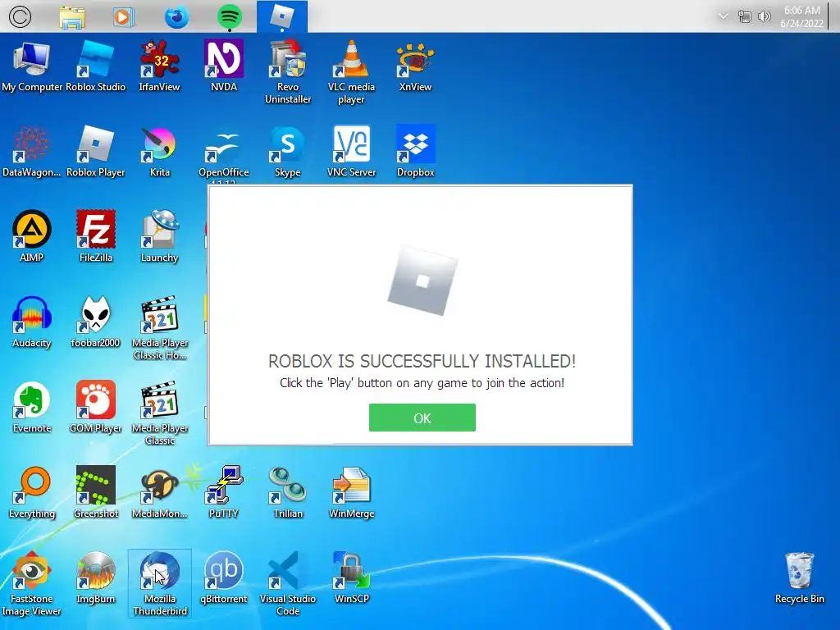Open the volume speaker tray icon
This screenshot has width=840, height=630.
pos(765,16)
